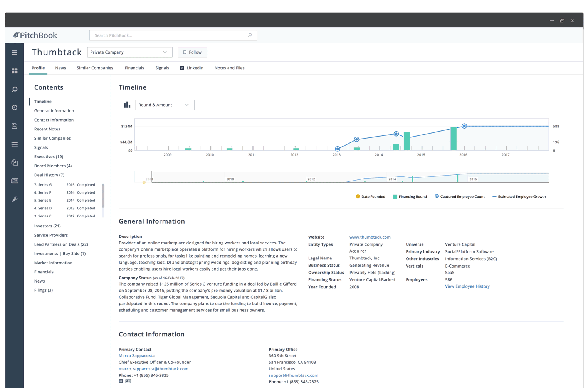Select the 5. Series E deal row
Viewport: 588px width, 388px height.
pos(65,201)
